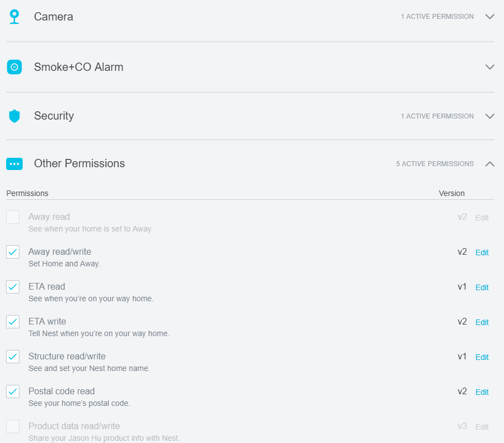Enable the Product data read/write checkbox

(x=13, y=426)
